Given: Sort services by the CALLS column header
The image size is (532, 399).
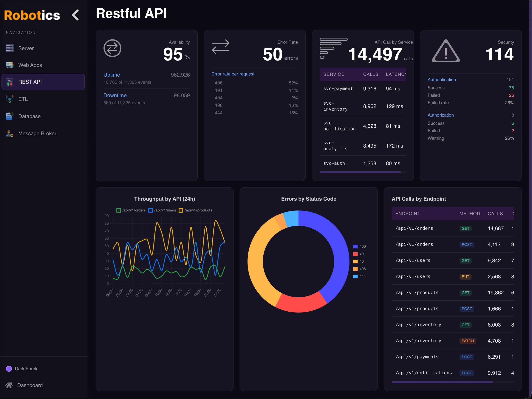Looking at the screenshot, I should click(x=370, y=74).
